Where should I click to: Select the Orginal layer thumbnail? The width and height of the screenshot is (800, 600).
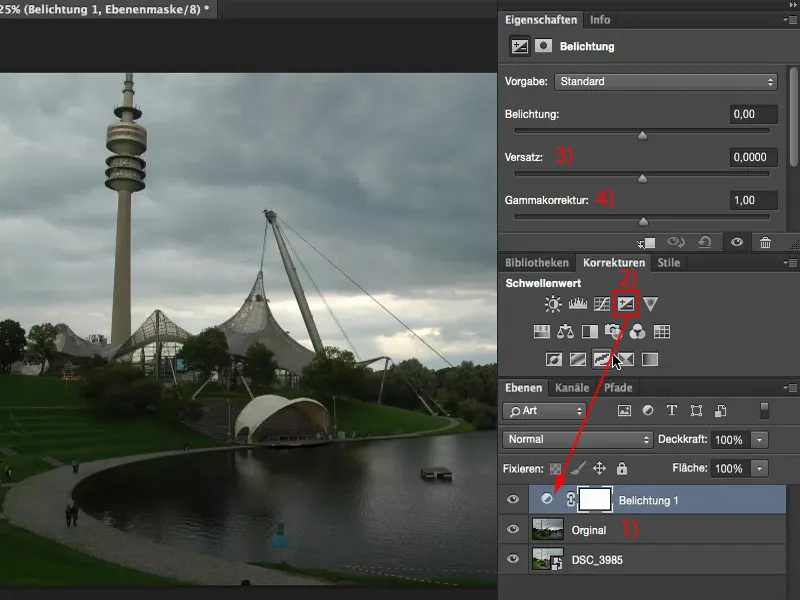[547, 530]
